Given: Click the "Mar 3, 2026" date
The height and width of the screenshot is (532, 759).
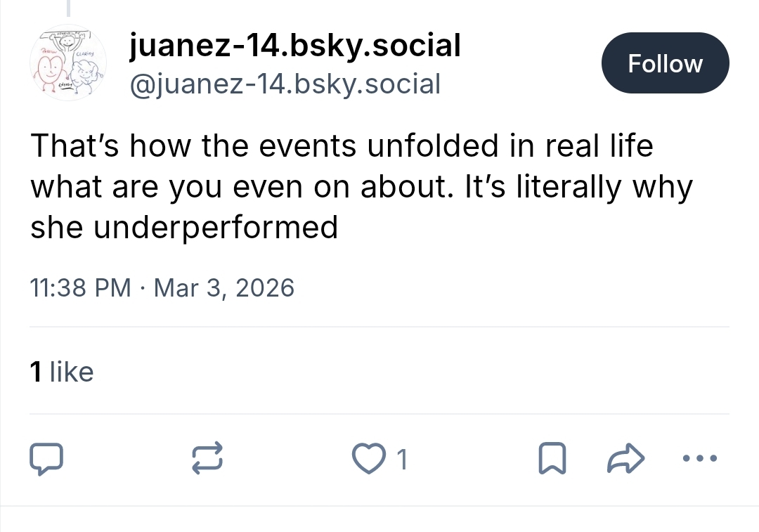Looking at the screenshot, I should pyautogui.click(x=223, y=287).
